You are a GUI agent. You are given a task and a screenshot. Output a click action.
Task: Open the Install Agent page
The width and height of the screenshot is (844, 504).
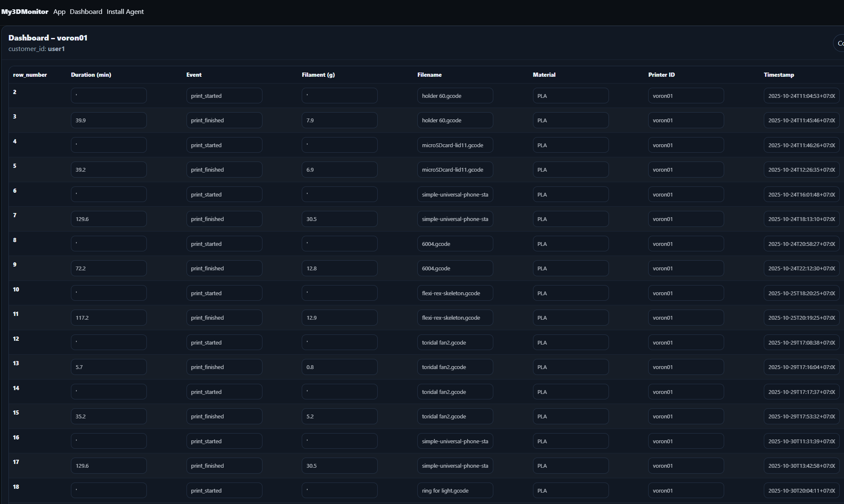pos(125,11)
